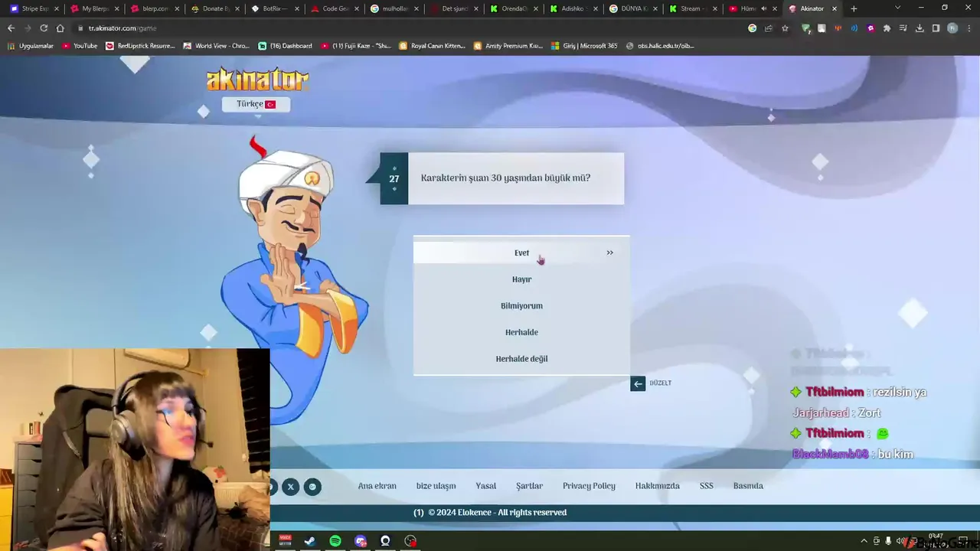Image resolution: width=980 pixels, height=551 pixels.
Task: Open Spotify from the taskbar
Action: (x=335, y=541)
